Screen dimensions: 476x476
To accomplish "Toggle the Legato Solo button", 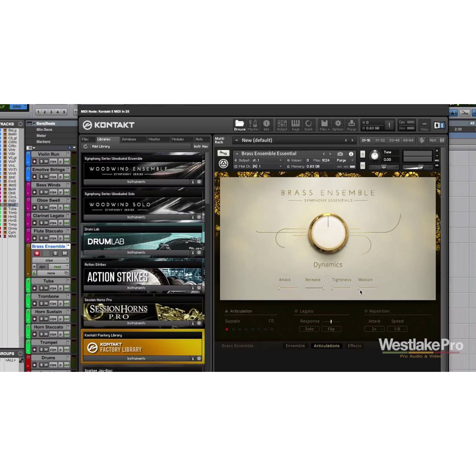I will [309, 329].
